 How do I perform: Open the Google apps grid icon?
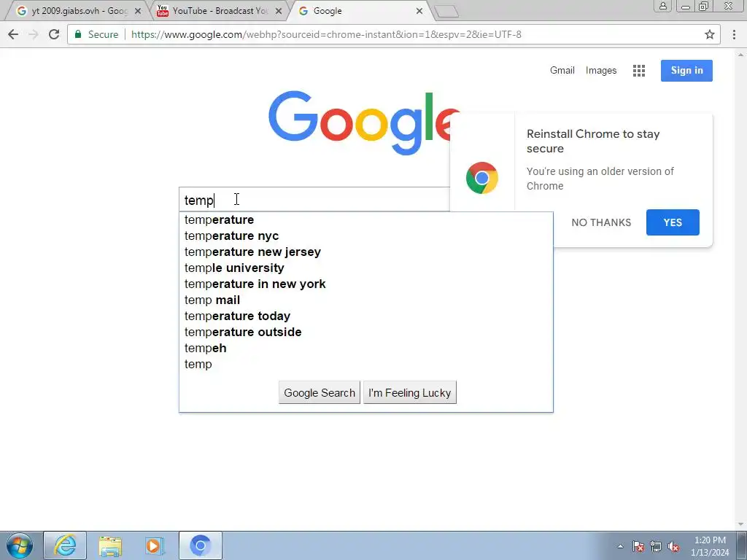coord(639,71)
